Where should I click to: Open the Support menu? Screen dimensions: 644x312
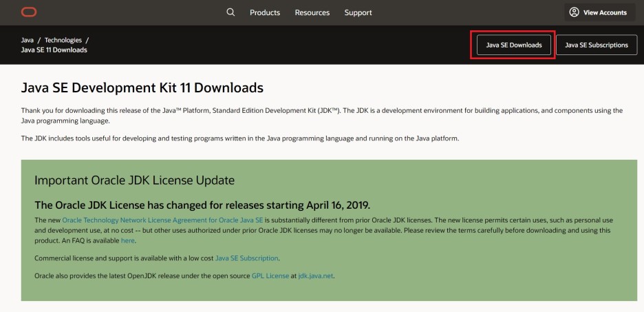pyautogui.click(x=358, y=13)
